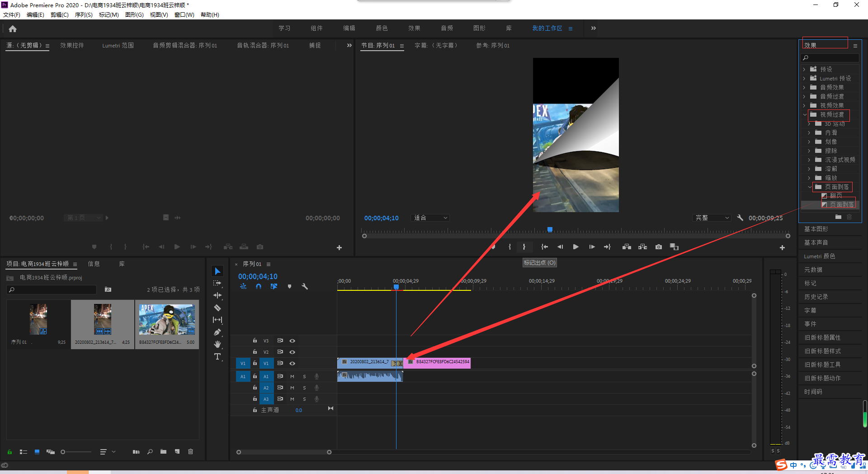This screenshot has height=474, width=868.
Task: Select the Selection tool arrow
Action: tap(217, 271)
